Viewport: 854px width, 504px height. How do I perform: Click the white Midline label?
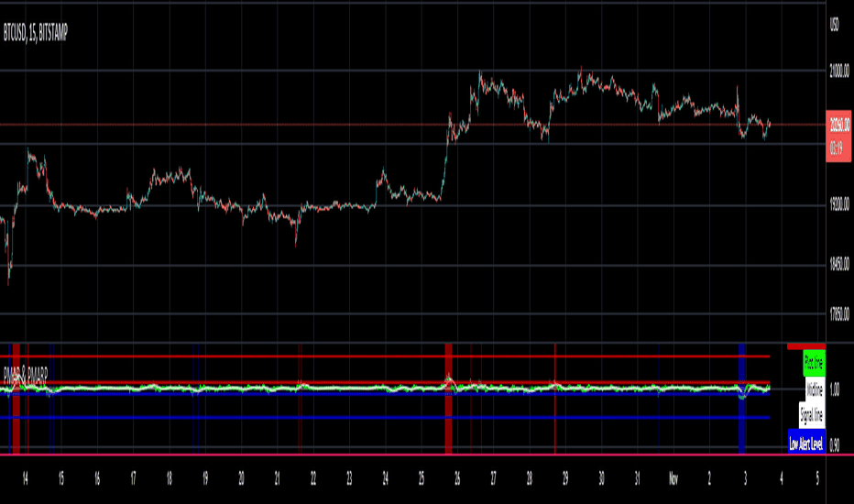[815, 389]
